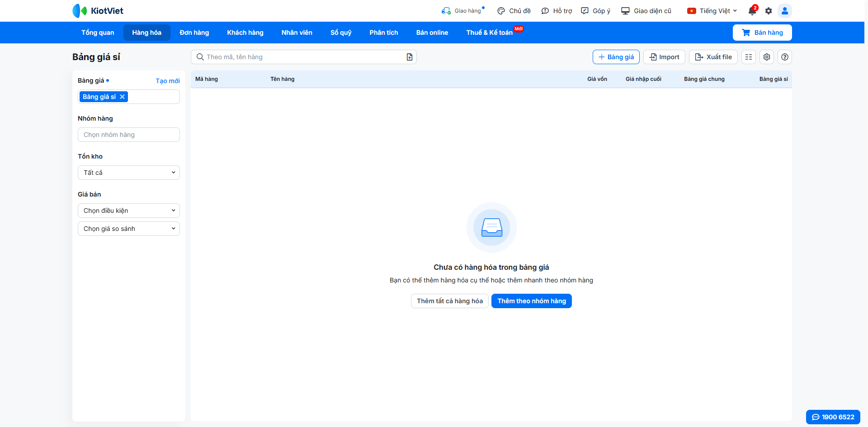Open Giao hàng delivery link
The width and height of the screenshot is (868, 427).
(x=463, y=11)
